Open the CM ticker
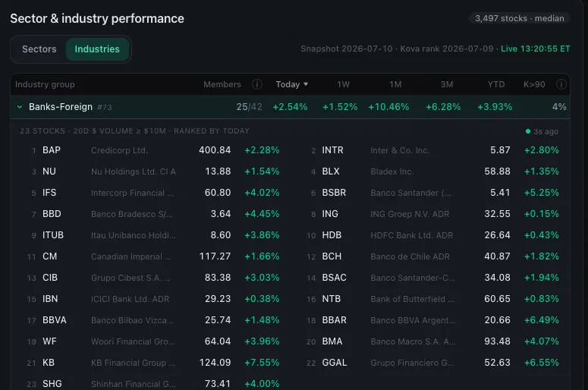Image resolution: width=588 pixels, height=390 pixels. tap(50, 256)
